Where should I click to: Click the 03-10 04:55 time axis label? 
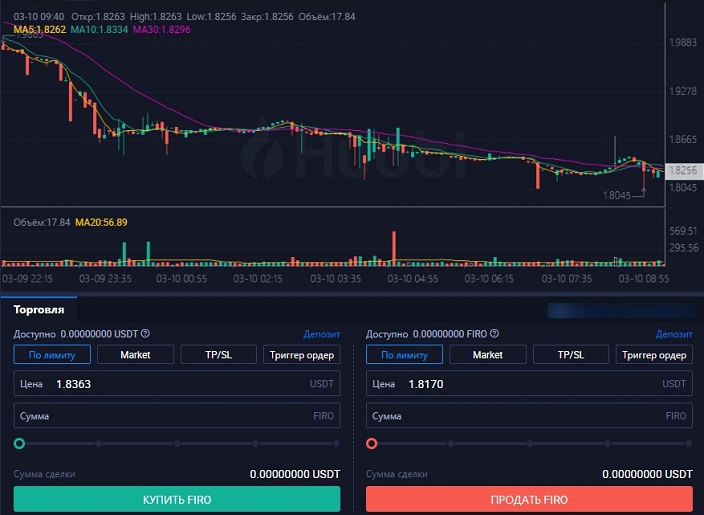pos(413,279)
